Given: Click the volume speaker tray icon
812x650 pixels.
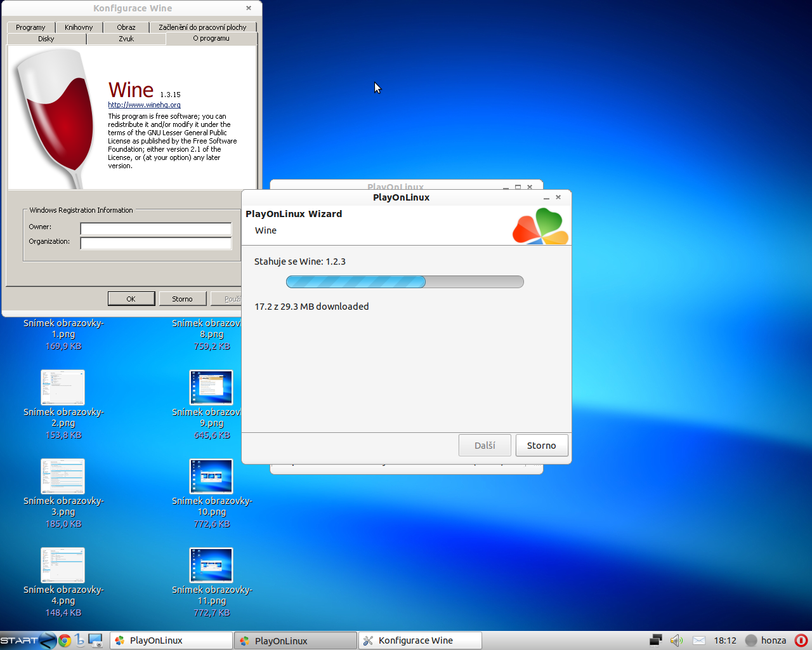Looking at the screenshot, I should click(676, 640).
